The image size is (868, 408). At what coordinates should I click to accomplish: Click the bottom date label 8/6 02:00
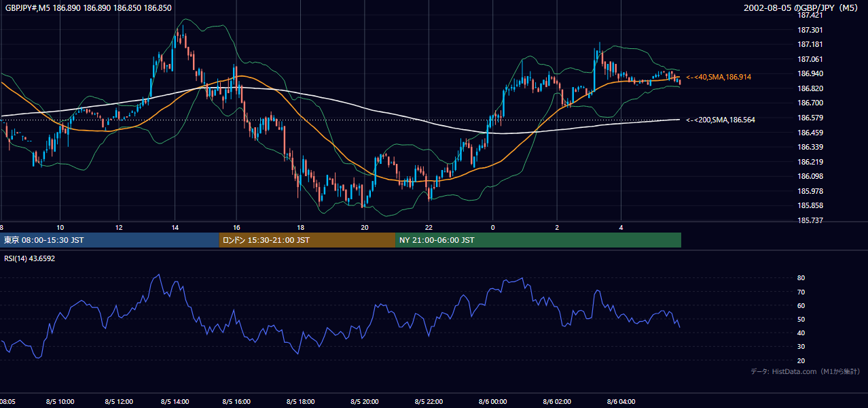[x=557, y=401]
